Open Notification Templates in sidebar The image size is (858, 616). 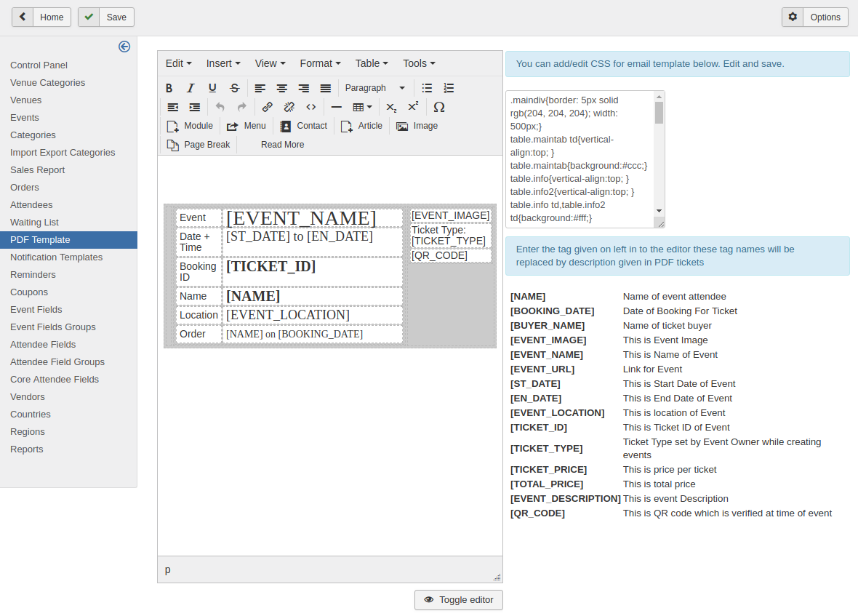[x=57, y=257]
